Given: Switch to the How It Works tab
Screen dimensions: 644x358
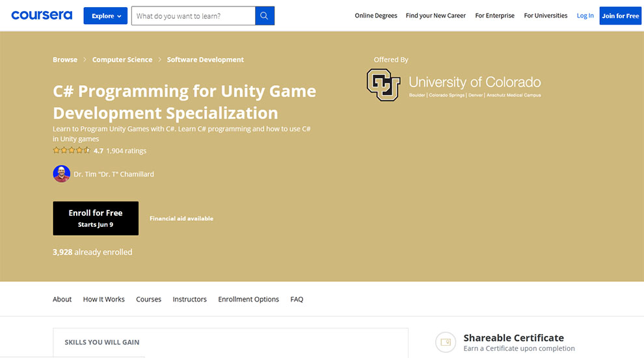Looking at the screenshot, I should [x=103, y=299].
